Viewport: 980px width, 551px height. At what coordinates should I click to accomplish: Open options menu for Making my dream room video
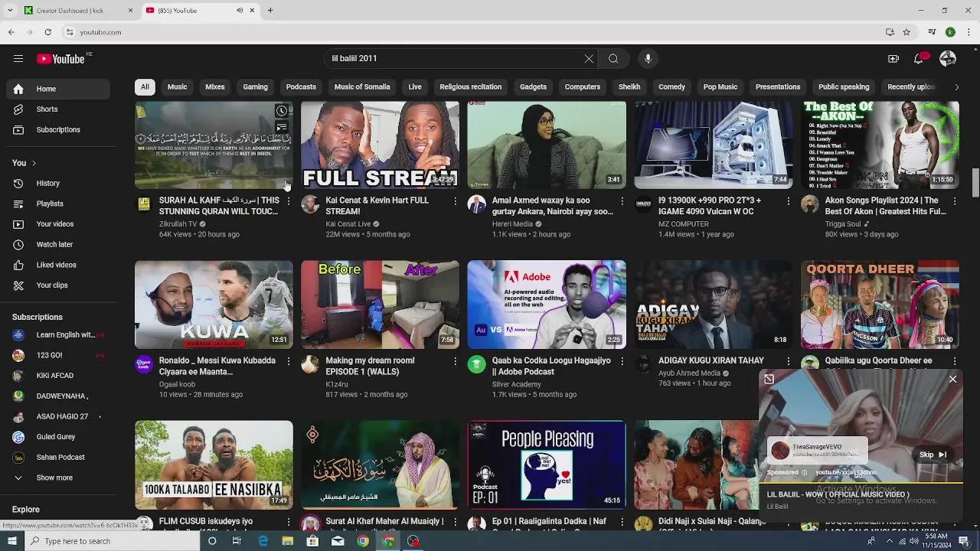455,360
